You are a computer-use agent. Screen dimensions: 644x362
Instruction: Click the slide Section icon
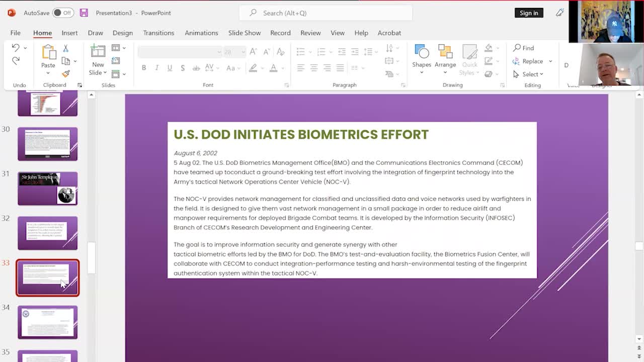[116, 74]
